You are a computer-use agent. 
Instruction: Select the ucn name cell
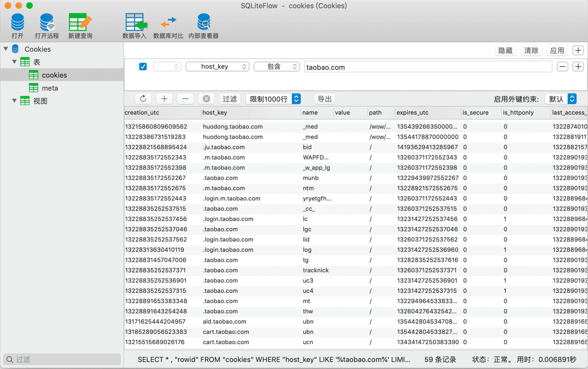tap(308, 342)
